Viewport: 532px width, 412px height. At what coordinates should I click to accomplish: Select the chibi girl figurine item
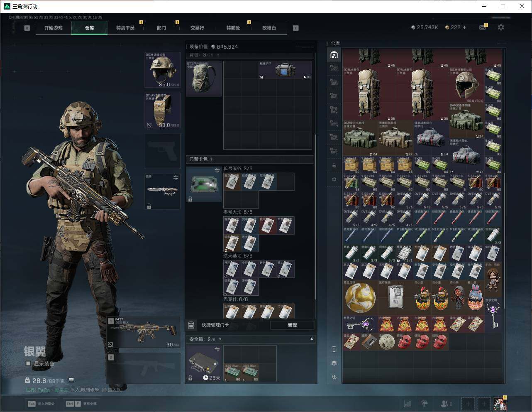click(493, 280)
